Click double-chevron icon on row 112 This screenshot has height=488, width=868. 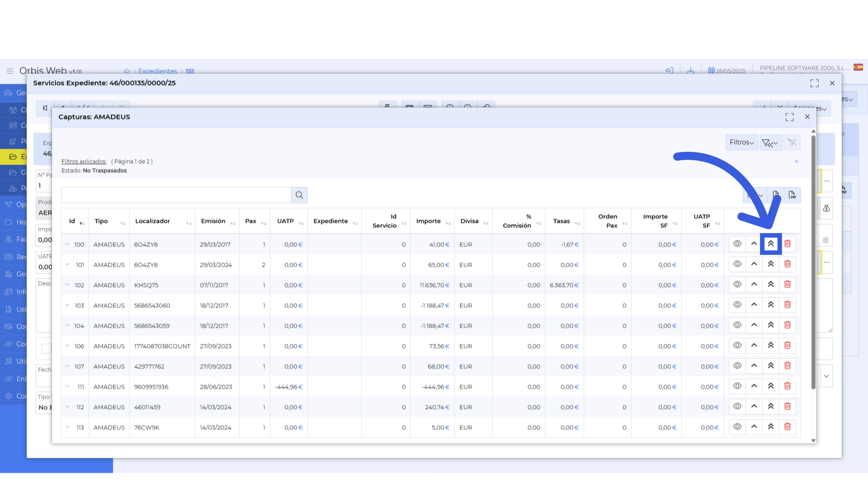point(771,407)
